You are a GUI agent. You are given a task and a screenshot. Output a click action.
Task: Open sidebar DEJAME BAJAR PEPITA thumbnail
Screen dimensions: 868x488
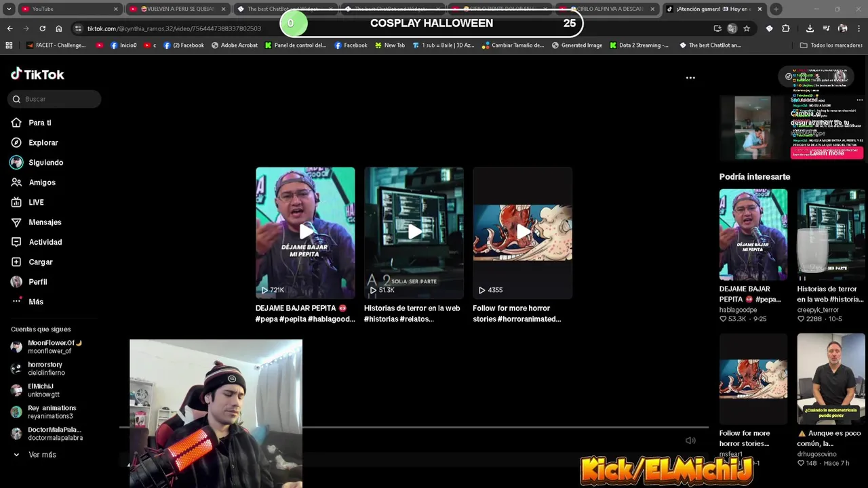[x=753, y=235]
